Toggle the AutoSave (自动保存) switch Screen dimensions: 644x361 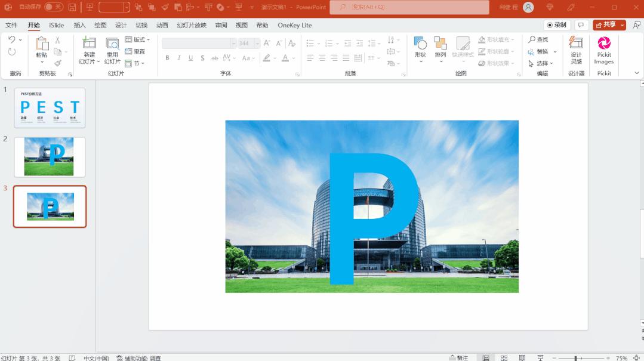[x=53, y=7]
